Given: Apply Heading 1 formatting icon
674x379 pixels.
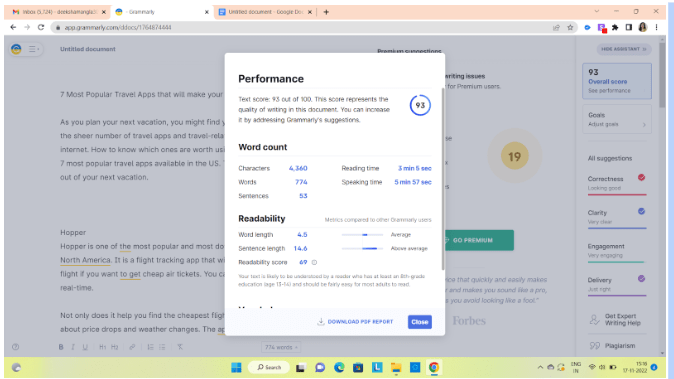Looking at the screenshot, I should coord(102,347).
